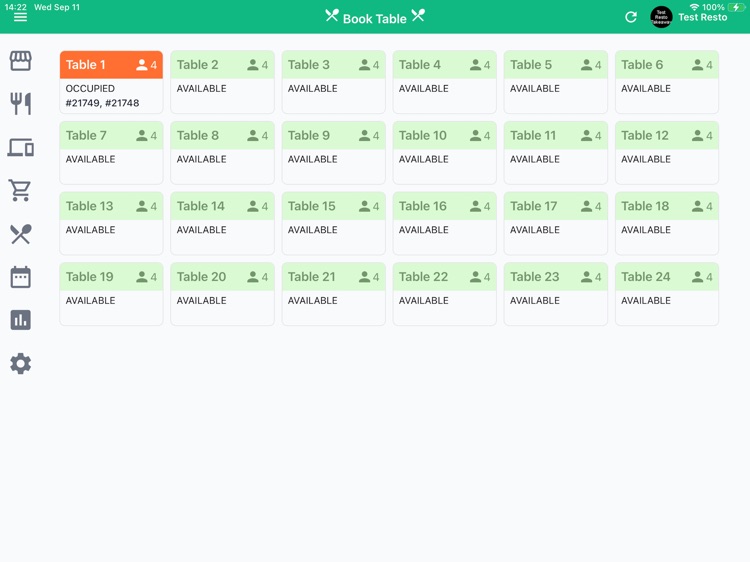The height and width of the screenshot is (562, 750).
Task: Click the seat count icon on Table 8
Action: point(253,135)
